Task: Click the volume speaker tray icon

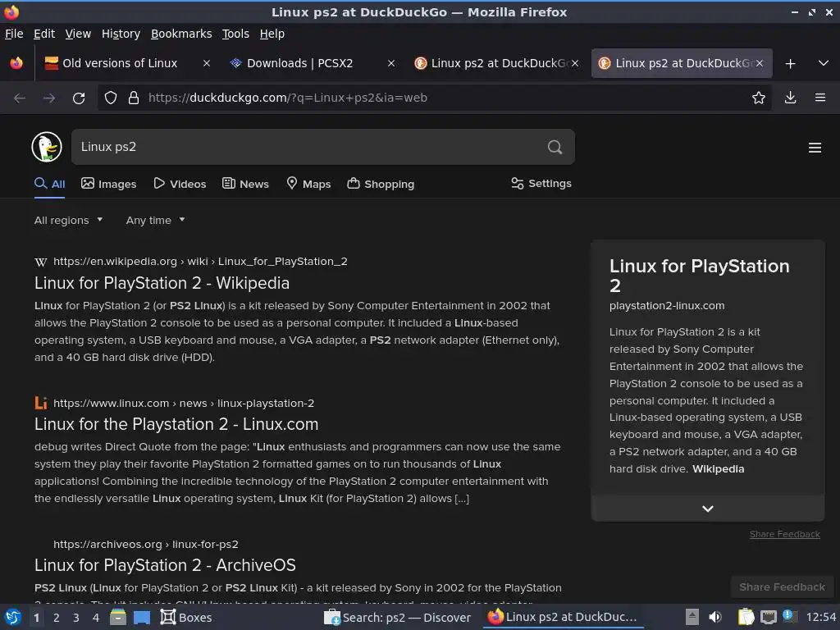Action: pos(715,617)
